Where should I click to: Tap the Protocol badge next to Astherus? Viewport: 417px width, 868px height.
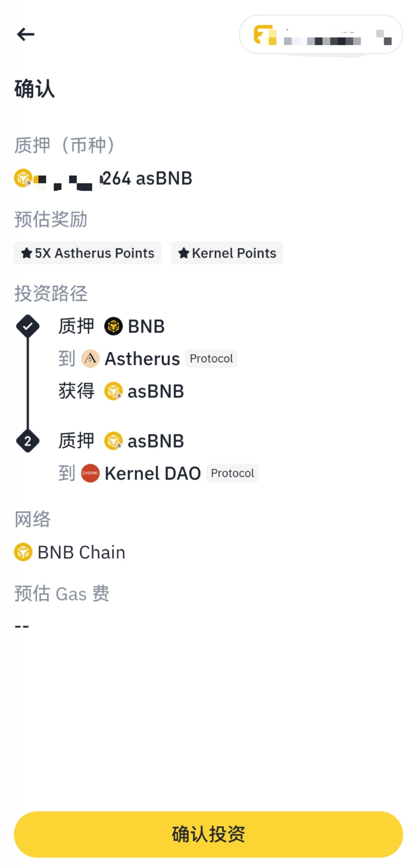point(211,359)
